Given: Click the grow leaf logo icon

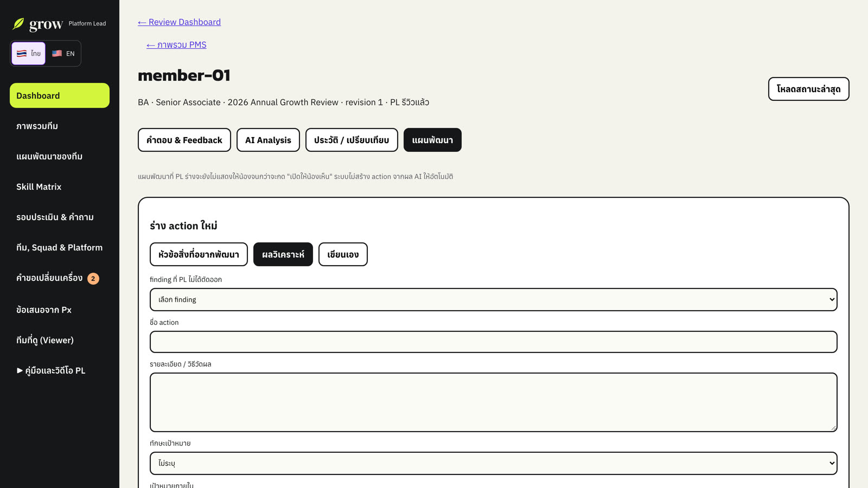Looking at the screenshot, I should pyautogui.click(x=18, y=24).
